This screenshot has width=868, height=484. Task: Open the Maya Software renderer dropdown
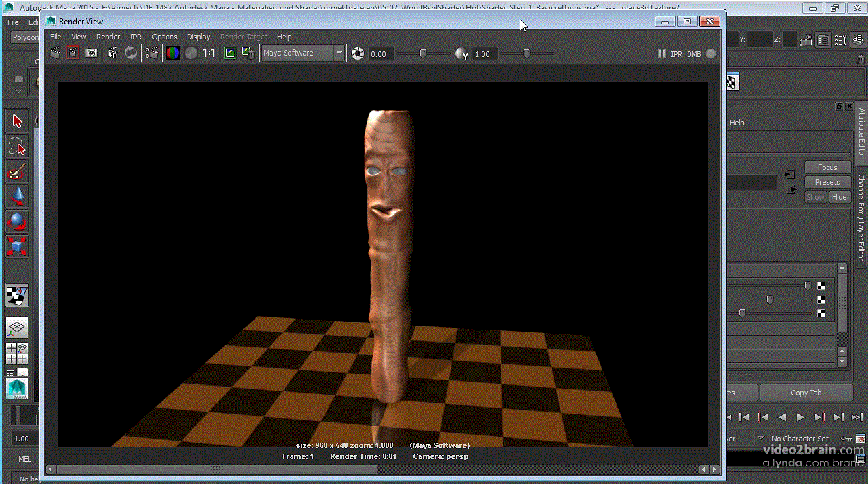(x=303, y=53)
